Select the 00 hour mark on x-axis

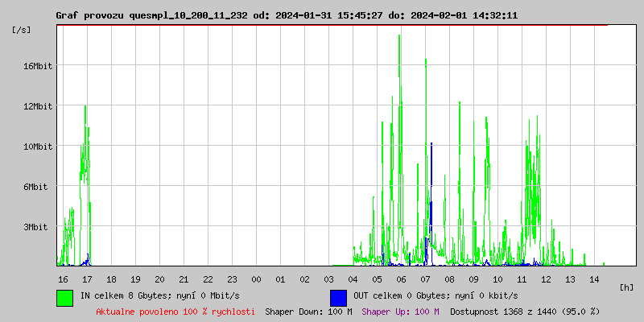pos(256,279)
